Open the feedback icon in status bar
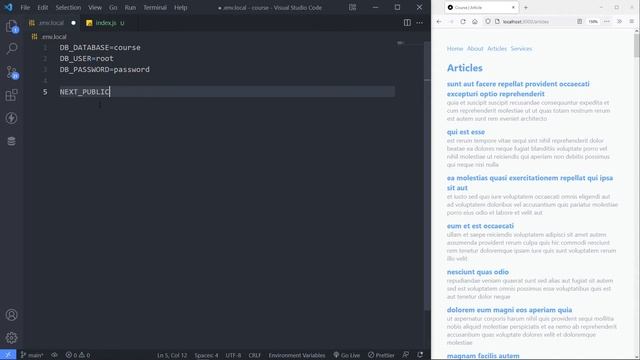The height and width of the screenshot is (360, 640). pos(406,355)
